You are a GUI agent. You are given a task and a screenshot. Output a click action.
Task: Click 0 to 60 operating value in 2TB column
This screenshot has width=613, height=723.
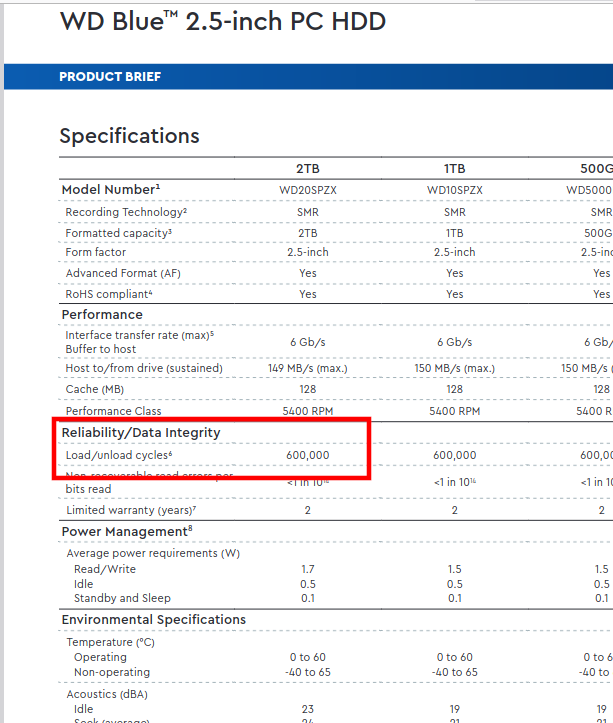[x=308, y=657]
